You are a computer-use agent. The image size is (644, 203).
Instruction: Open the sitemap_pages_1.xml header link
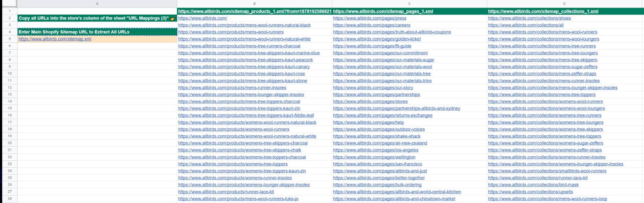[x=383, y=11]
